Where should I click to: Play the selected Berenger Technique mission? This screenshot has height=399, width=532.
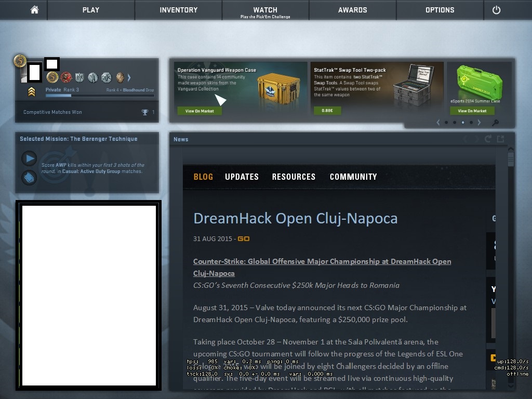pyautogui.click(x=30, y=158)
